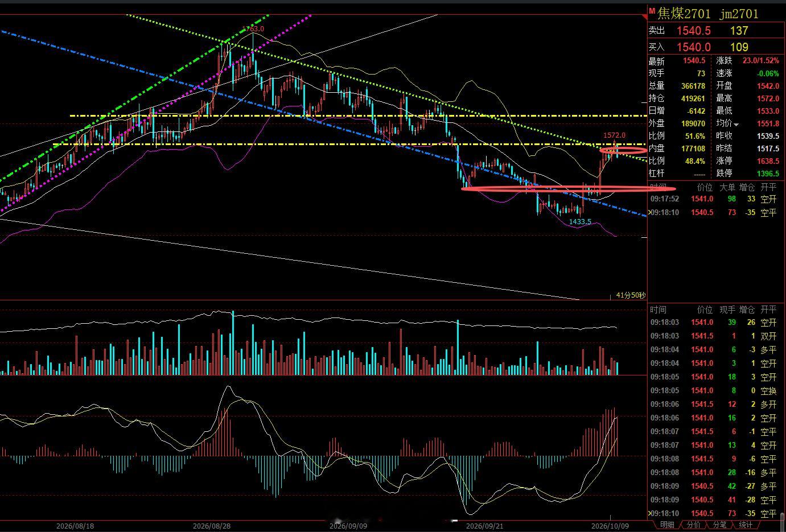Click the 2026/08/18 date on time axis

coord(75,526)
